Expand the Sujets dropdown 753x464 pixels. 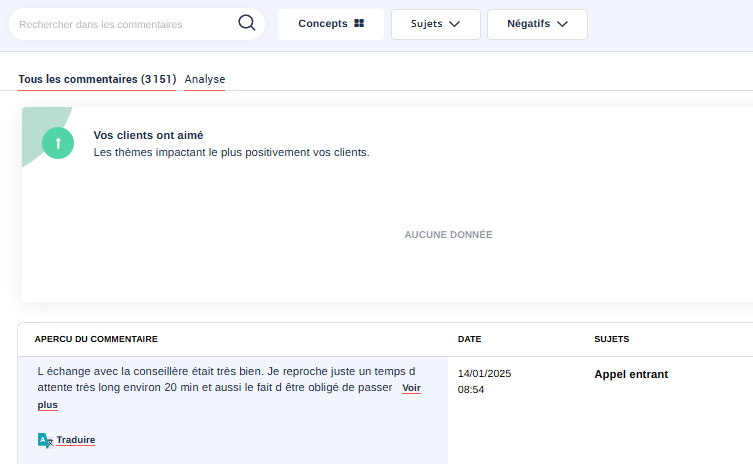click(435, 24)
